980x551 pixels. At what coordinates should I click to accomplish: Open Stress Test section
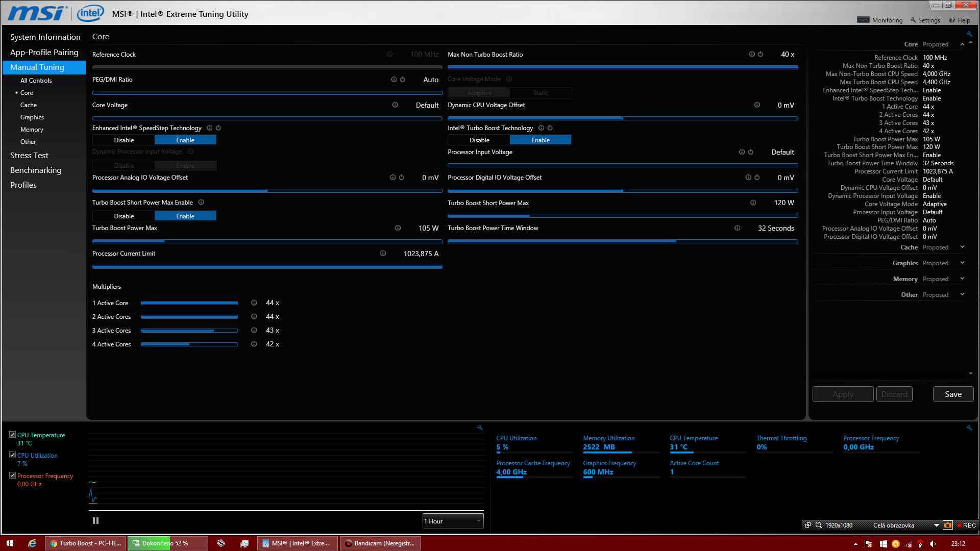[29, 156]
